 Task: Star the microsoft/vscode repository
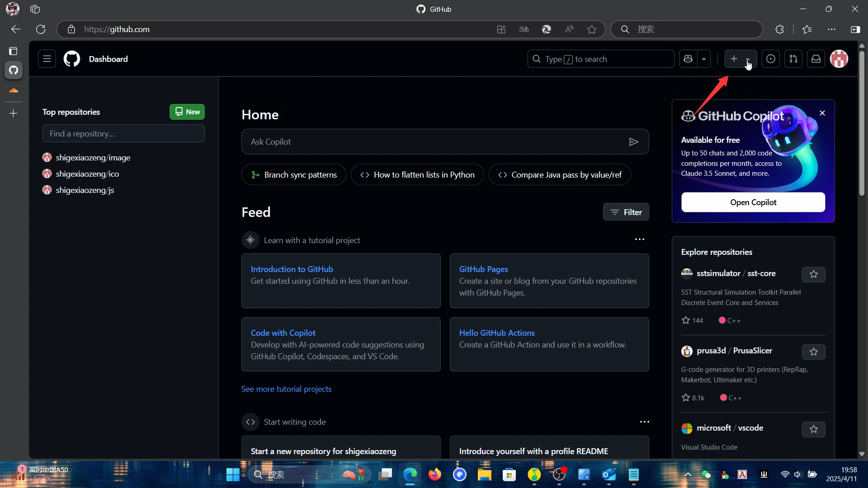(x=813, y=429)
